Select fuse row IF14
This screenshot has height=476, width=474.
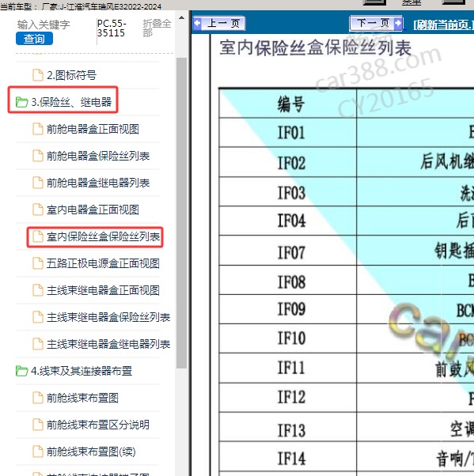[x=347, y=457]
